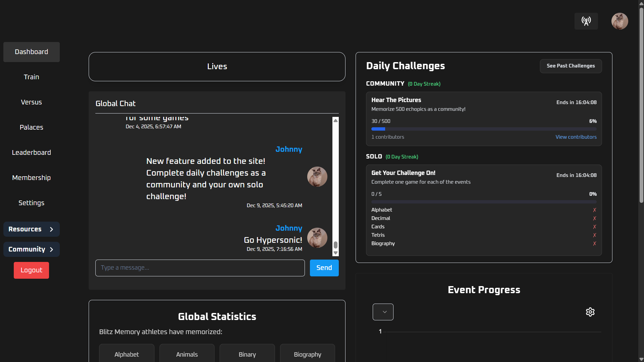
Task: Focus the Type a message field
Action: (x=200, y=268)
